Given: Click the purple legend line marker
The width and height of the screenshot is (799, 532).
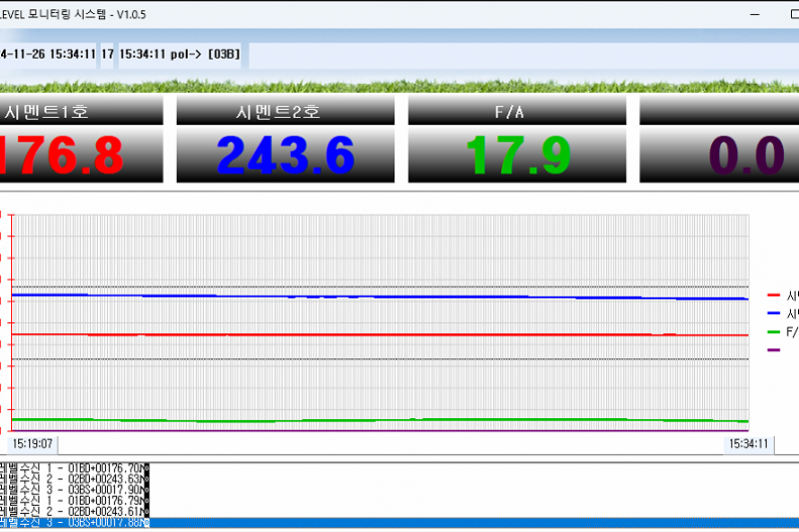Looking at the screenshot, I should pyautogui.click(x=773, y=349).
